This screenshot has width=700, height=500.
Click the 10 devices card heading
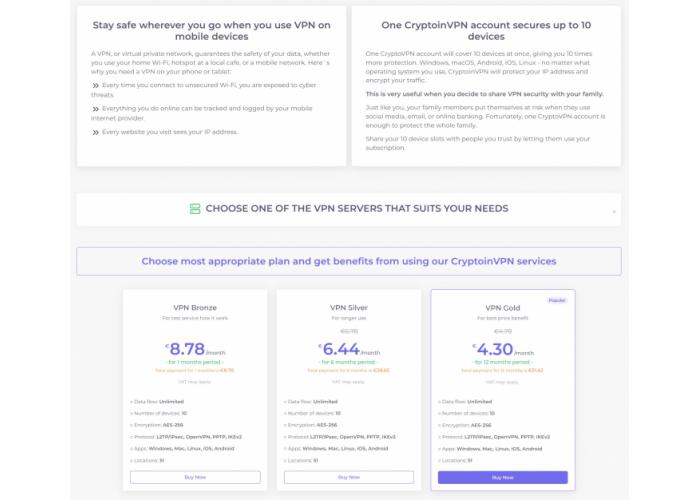click(486, 31)
